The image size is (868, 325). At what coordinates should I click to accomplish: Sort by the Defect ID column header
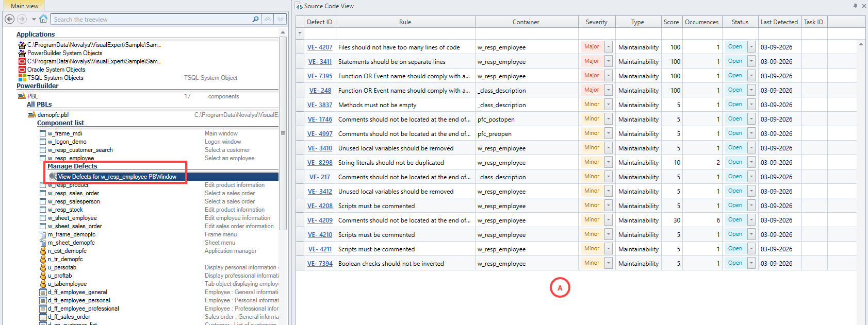(x=319, y=22)
